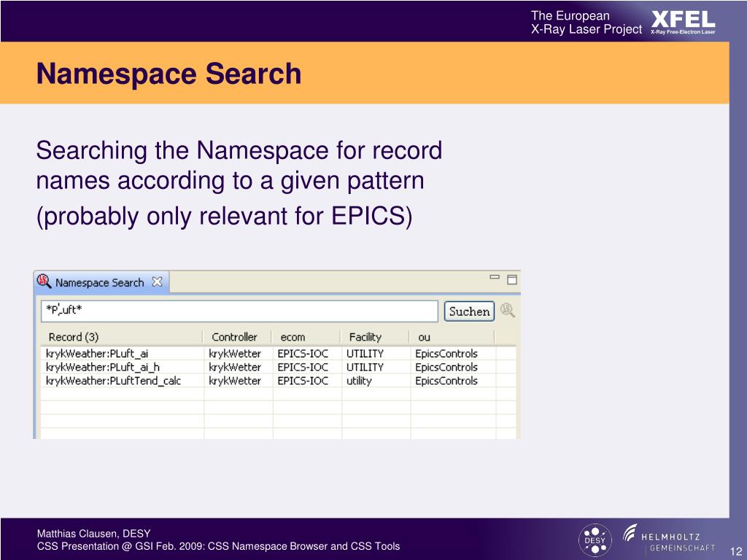Click lowercase utility facility cell
Screen dimensions: 747x560
(359, 381)
